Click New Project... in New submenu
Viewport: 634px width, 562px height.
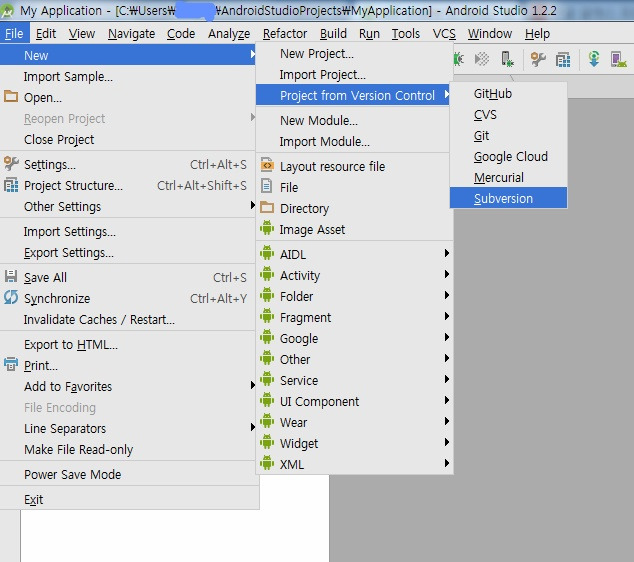pyautogui.click(x=354, y=53)
